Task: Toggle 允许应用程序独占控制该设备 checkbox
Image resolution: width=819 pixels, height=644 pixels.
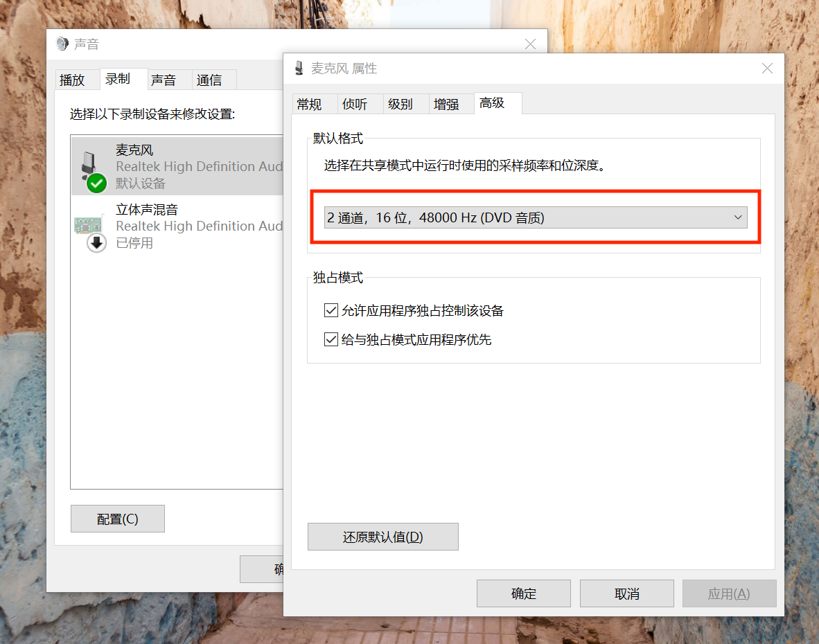Action: coord(331,310)
